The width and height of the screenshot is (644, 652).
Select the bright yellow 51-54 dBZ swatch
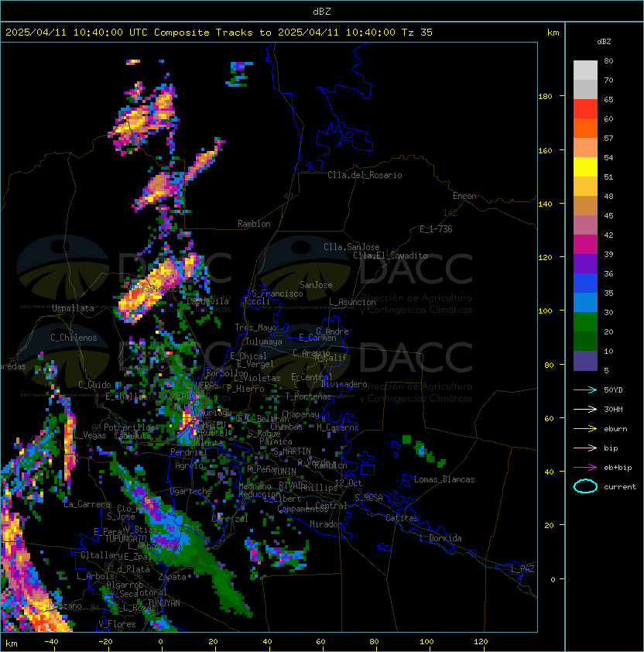pos(585,167)
